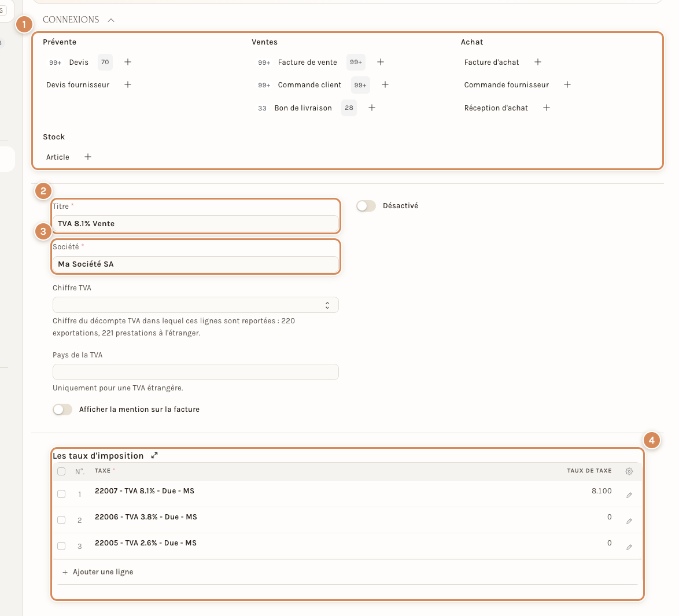The width and height of the screenshot is (679, 616).
Task: Add new Facture de vente with plus
Action: (x=380, y=62)
